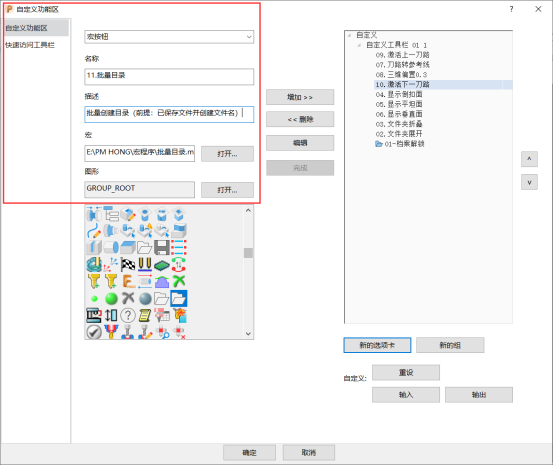Select the tool with red X icon

tap(179, 332)
